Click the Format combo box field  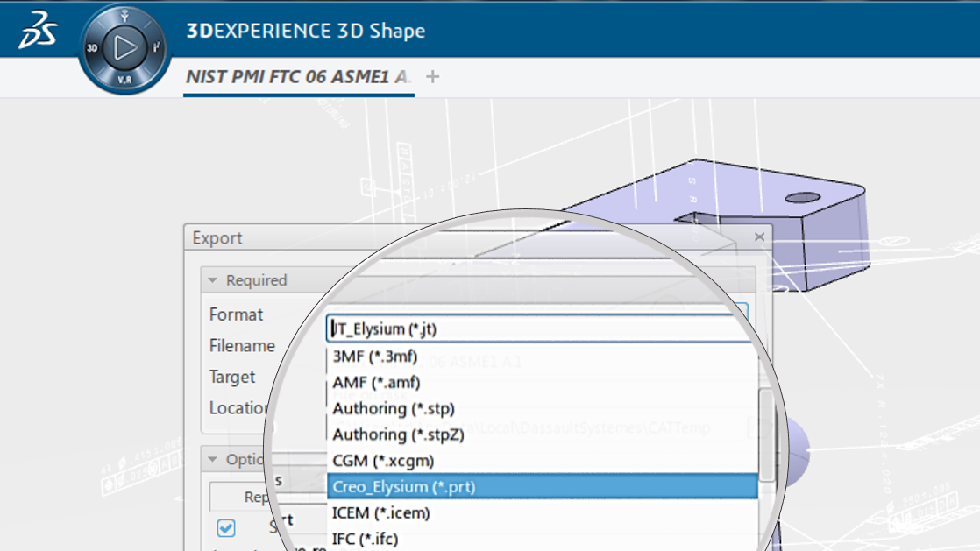pyautogui.click(x=535, y=329)
